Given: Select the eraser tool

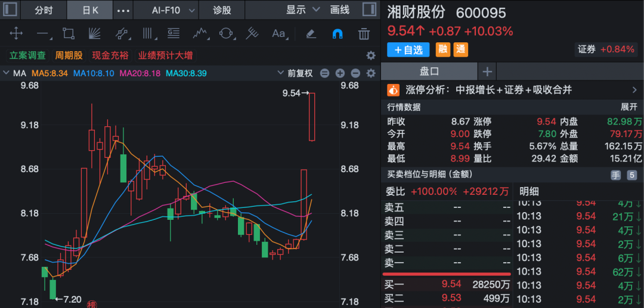Looking at the screenshot, I should (311, 33).
